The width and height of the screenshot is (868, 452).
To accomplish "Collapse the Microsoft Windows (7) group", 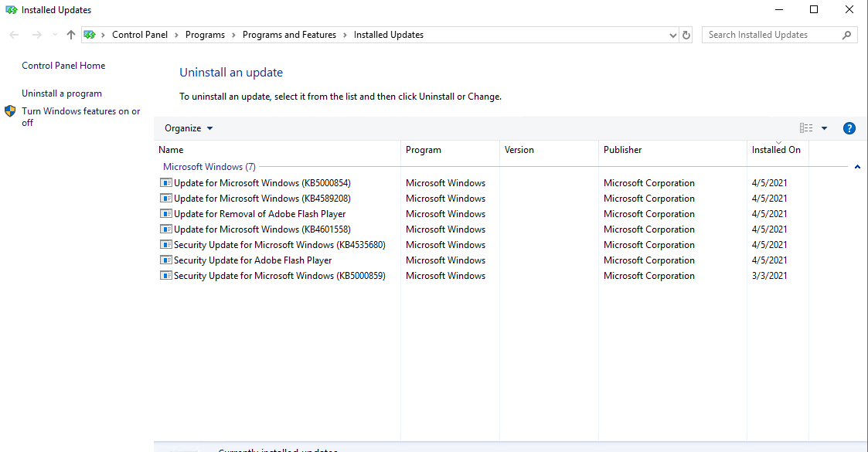I will point(857,167).
